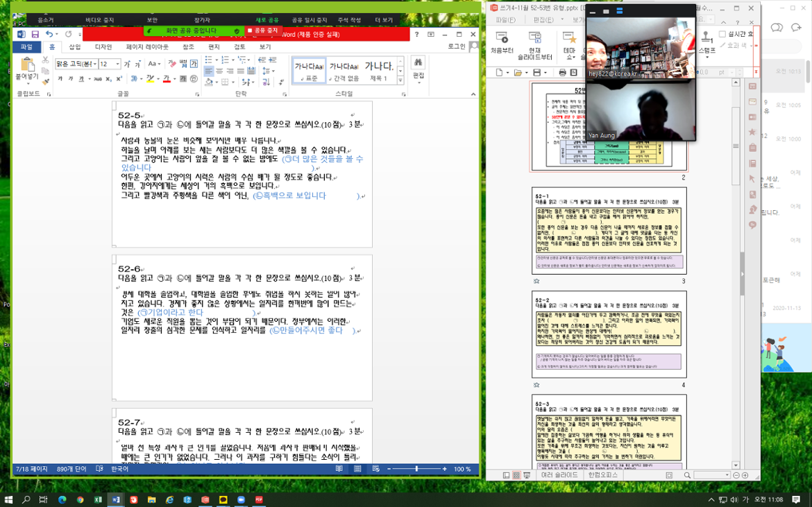Viewport: 812px width, 507px height.
Task: Click the 스탬프 stamp icon
Action: 707,42
